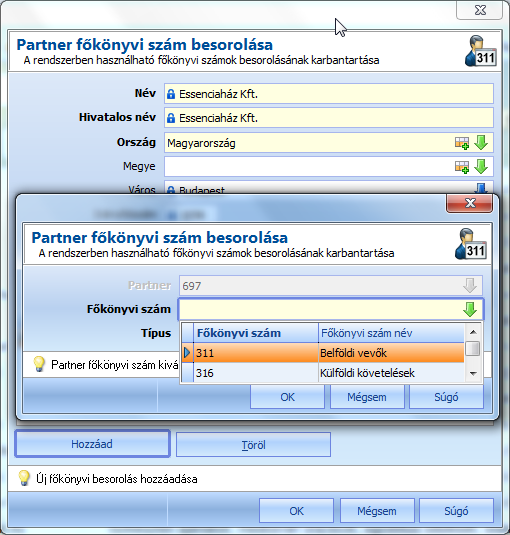Click the lightbulb icon next to Partner főkönyvi szám
This screenshot has width=510, height=535.
point(39,364)
